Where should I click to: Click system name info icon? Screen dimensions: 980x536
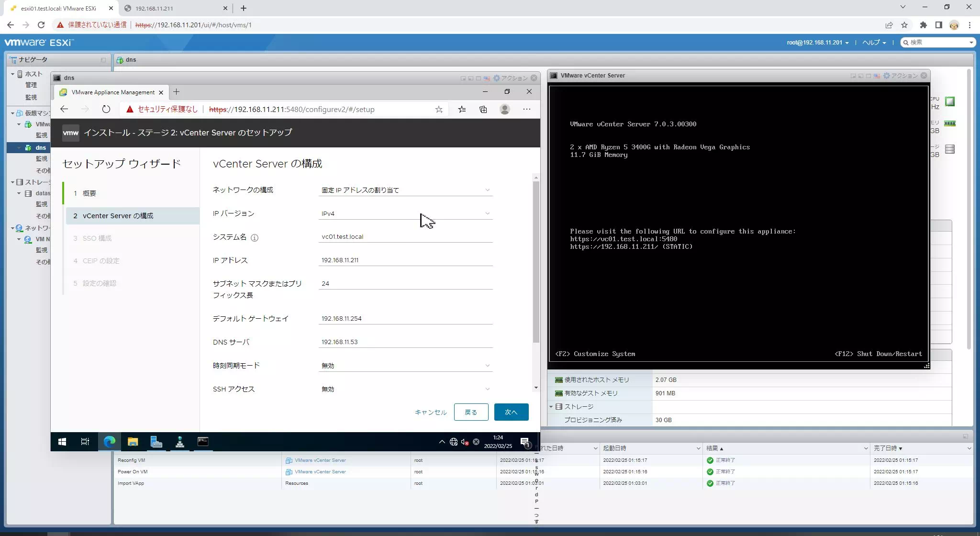tap(255, 237)
